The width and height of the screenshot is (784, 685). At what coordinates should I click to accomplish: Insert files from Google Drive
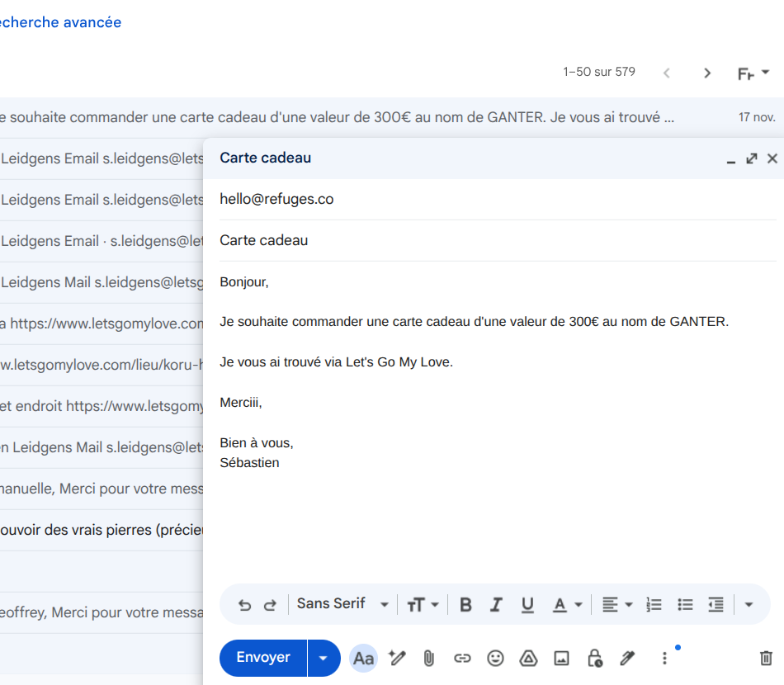click(x=528, y=658)
